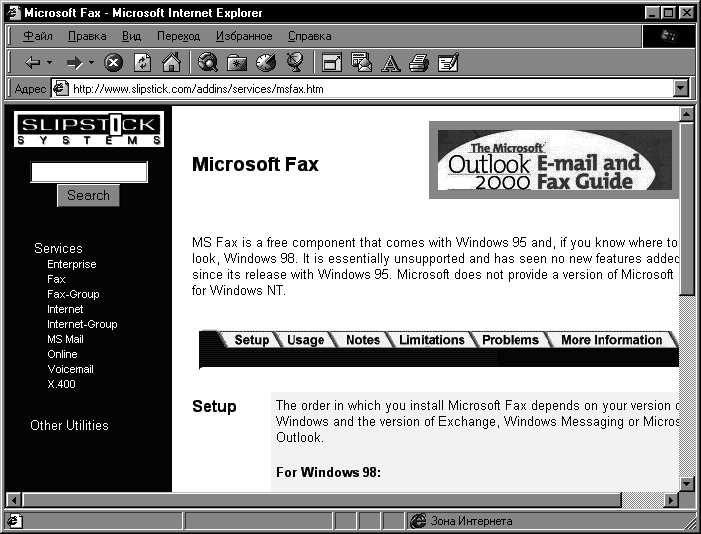Open the Internet sidebar link
This screenshot has height=534, width=701.
point(65,309)
